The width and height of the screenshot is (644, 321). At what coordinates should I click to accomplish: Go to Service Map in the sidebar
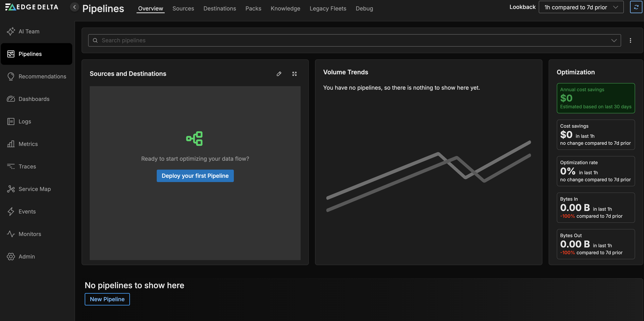(x=35, y=189)
